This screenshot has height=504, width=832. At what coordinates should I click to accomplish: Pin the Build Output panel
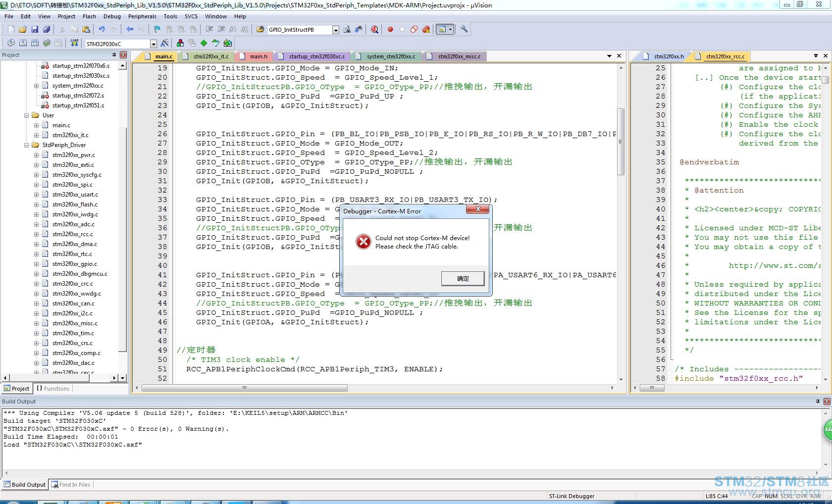tap(818, 402)
